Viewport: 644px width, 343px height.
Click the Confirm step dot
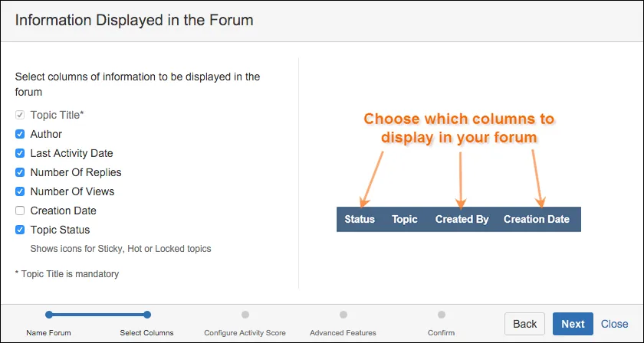(x=442, y=315)
